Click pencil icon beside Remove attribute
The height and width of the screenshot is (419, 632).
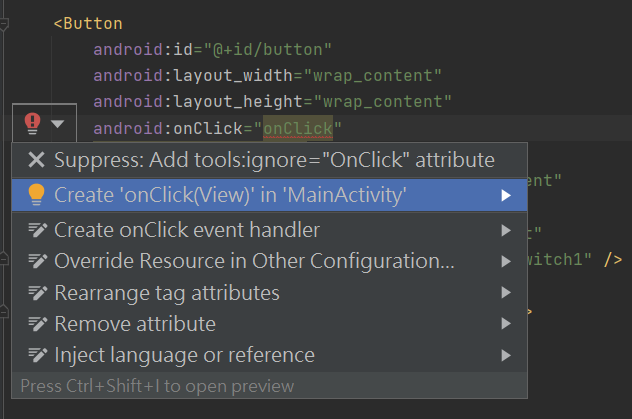(37, 324)
